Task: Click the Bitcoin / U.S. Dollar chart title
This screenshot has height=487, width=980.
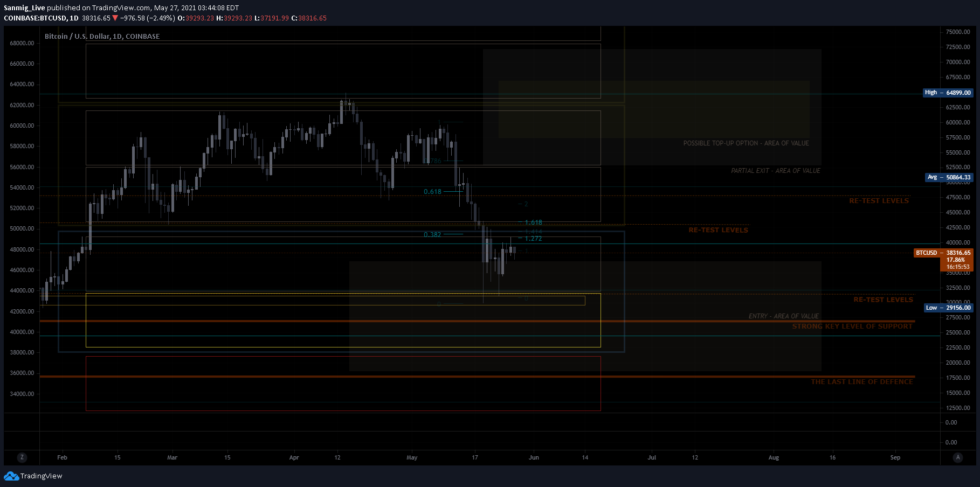Action: coord(102,37)
